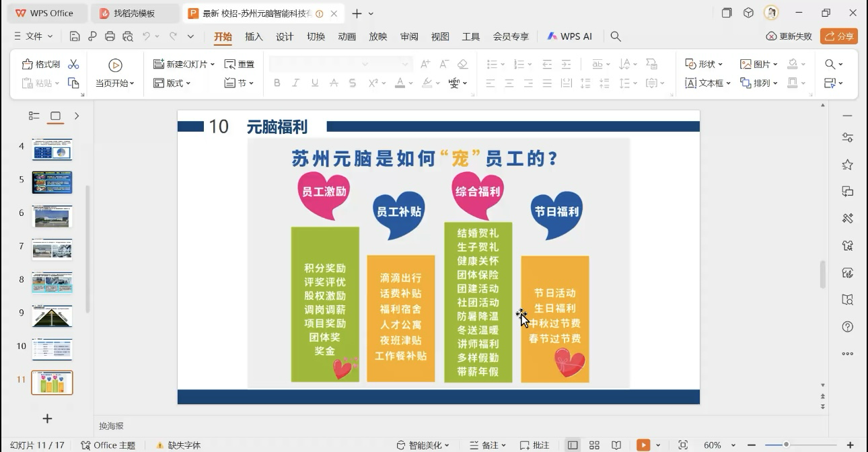Viewport: 868px width, 452px height.
Task: Select slide 8 thumbnail
Action: pos(52,282)
